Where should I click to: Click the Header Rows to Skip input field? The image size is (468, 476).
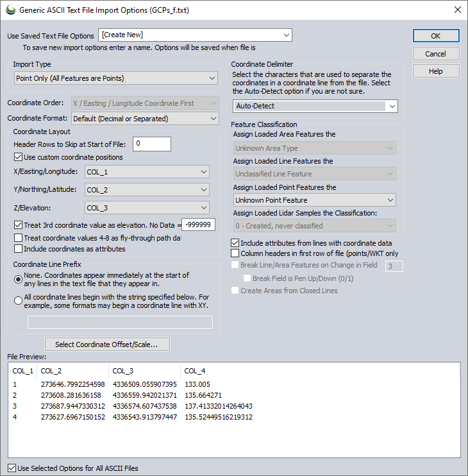[x=152, y=144]
